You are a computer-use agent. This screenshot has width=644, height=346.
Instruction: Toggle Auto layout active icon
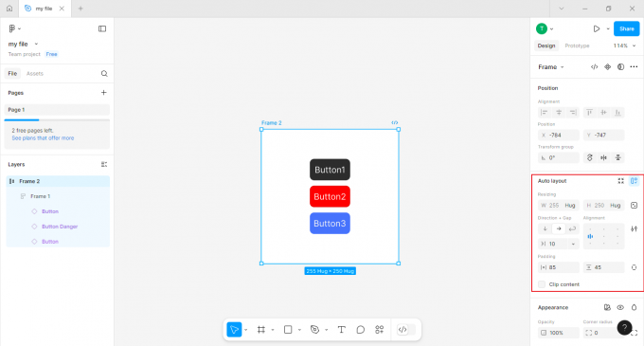tap(634, 181)
